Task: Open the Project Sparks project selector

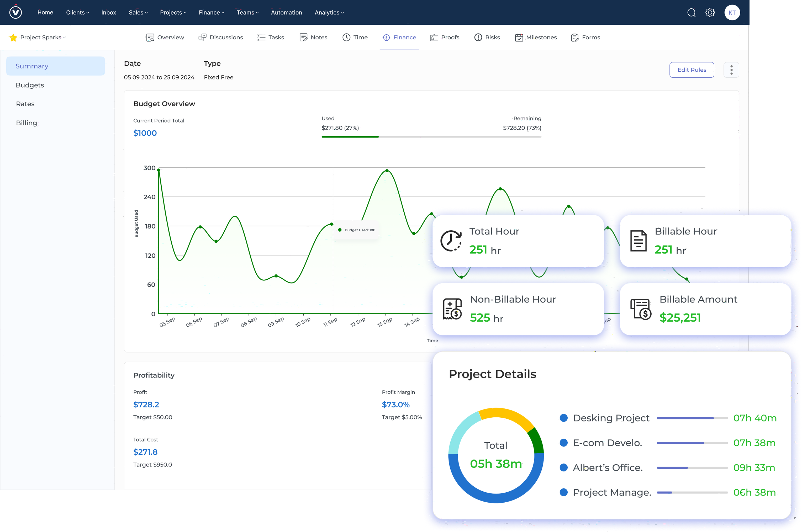Action: pyautogui.click(x=43, y=37)
